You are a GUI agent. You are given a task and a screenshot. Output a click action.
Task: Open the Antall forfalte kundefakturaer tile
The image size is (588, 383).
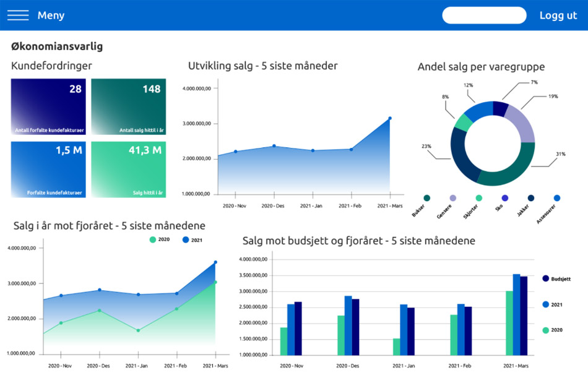pyautogui.click(x=48, y=106)
